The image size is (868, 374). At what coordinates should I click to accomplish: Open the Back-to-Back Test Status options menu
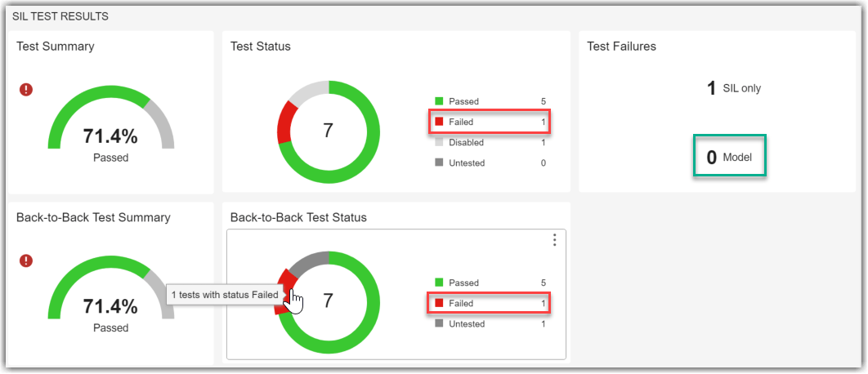pos(554,240)
